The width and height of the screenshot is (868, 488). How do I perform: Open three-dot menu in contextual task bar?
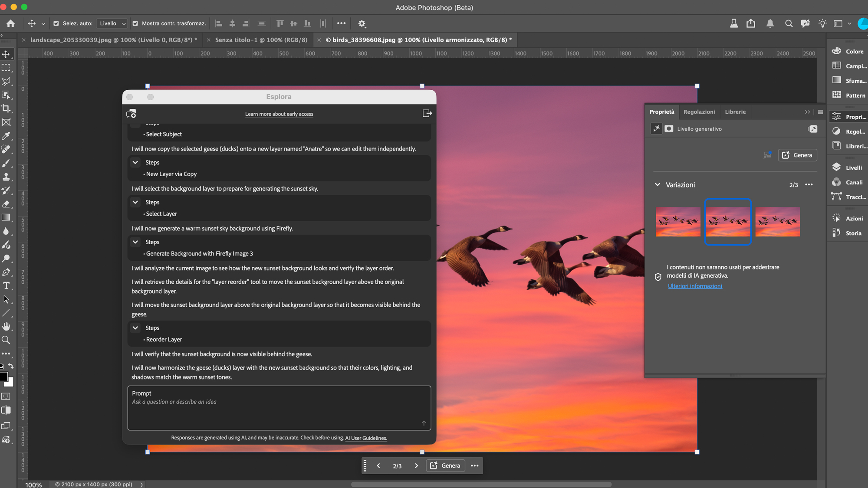[475, 465]
